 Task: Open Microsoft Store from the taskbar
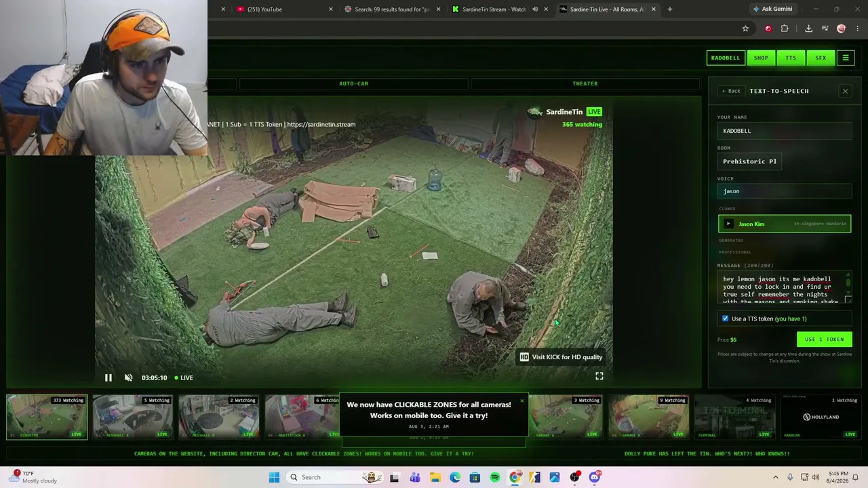475,477
